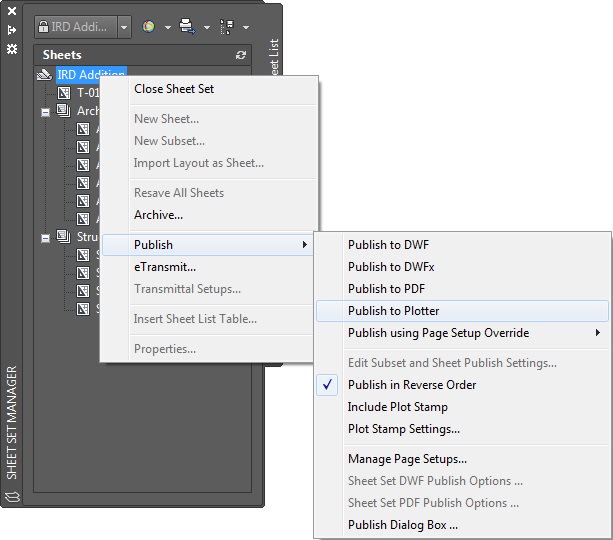Click the Sheets panel header
The height and width of the screenshot is (540, 613).
[x=143, y=55]
